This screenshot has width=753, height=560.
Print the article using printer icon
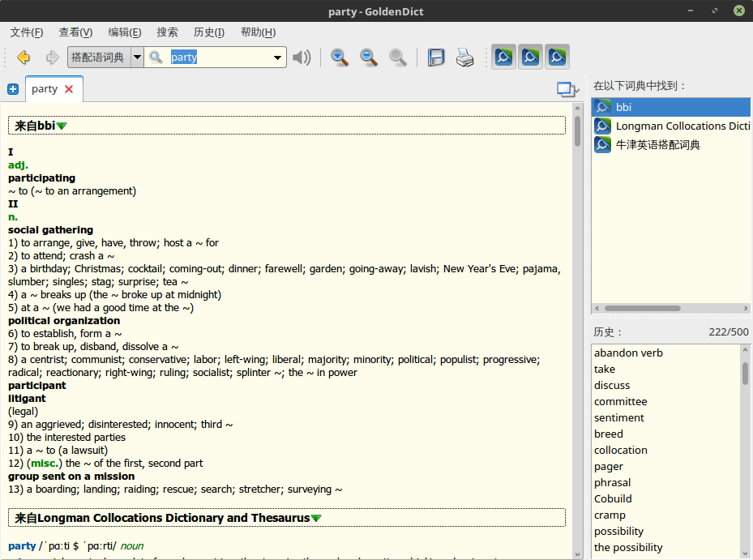[464, 58]
